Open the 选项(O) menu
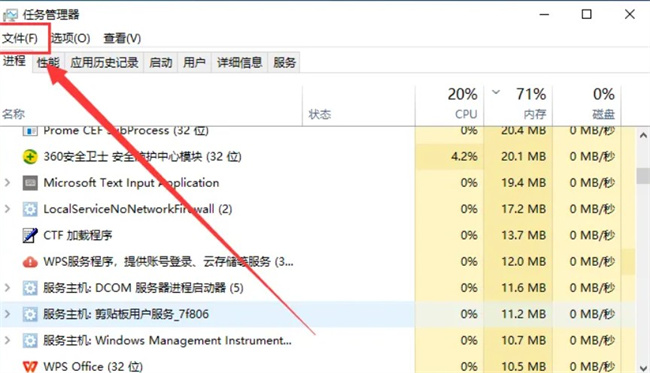The image size is (650, 373). click(70, 39)
